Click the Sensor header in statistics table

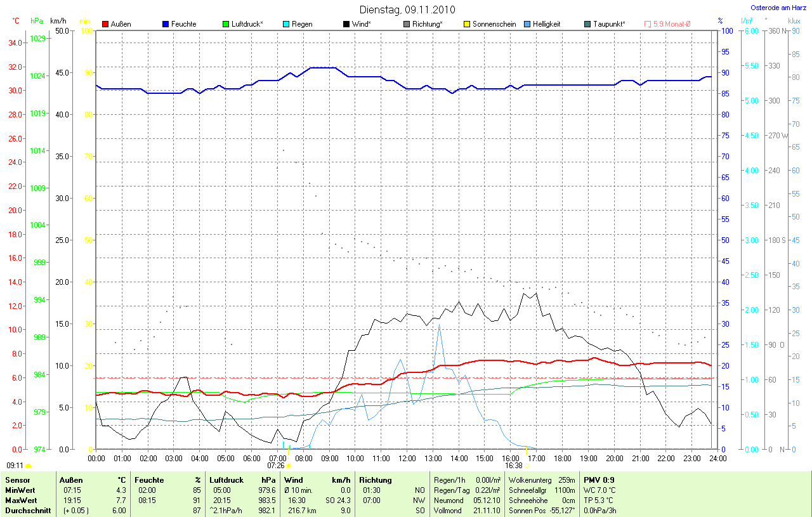click(17, 480)
